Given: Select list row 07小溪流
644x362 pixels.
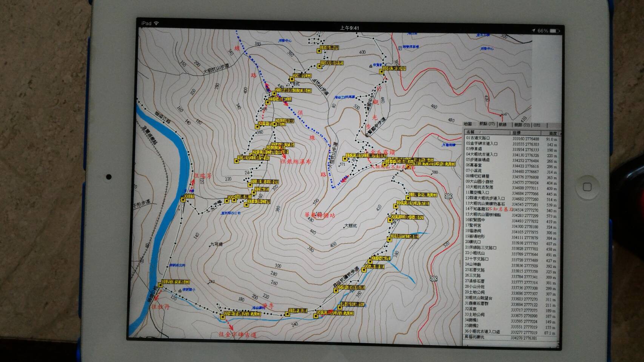Looking at the screenshot, I should tap(512, 171).
